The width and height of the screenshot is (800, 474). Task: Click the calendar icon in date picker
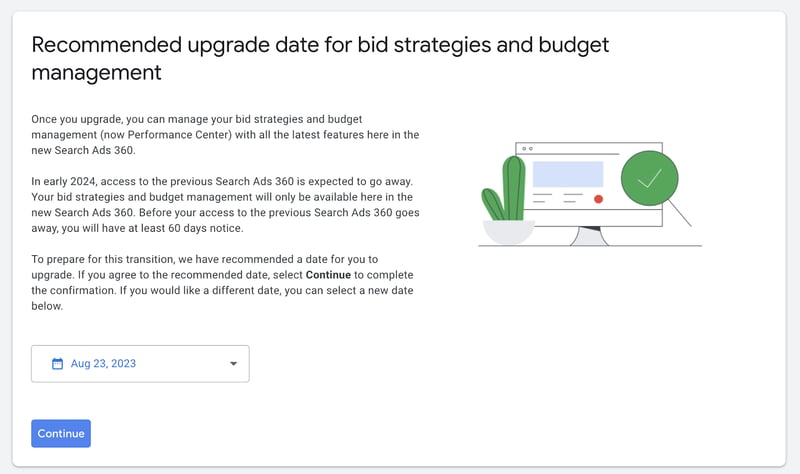[x=58, y=363]
